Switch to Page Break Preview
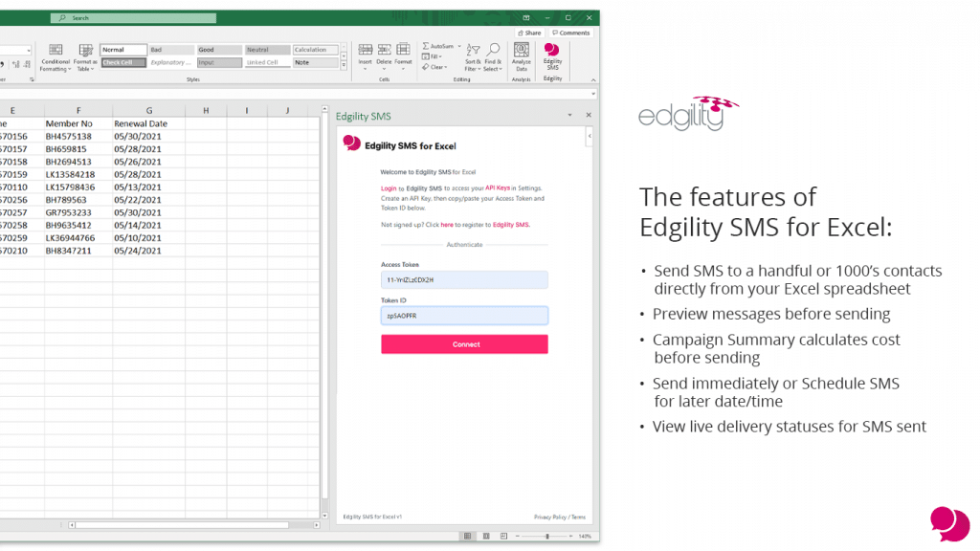980x551 pixels. 504,535
